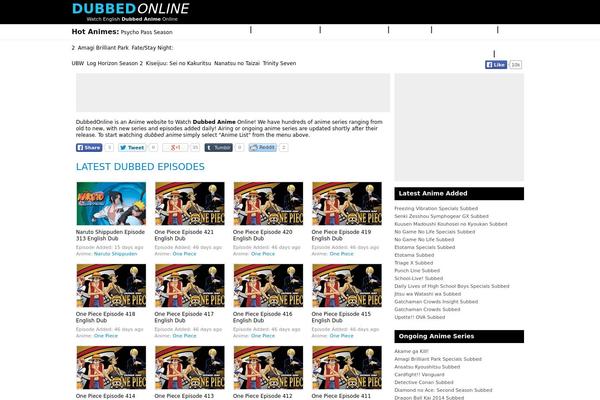This screenshot has height=400, width=600.
Task: Open the Log Horizon Season 2 link
Action: 114,64
